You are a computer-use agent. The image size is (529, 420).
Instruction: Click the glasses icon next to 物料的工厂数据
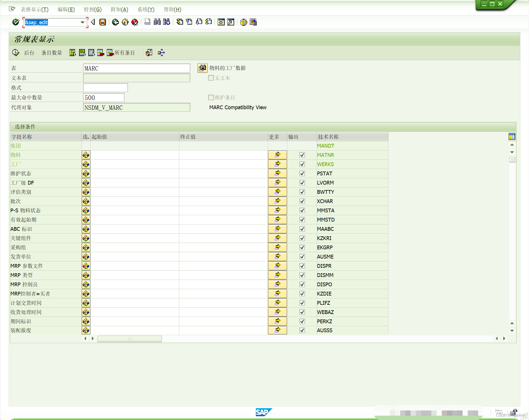(202, 68)
